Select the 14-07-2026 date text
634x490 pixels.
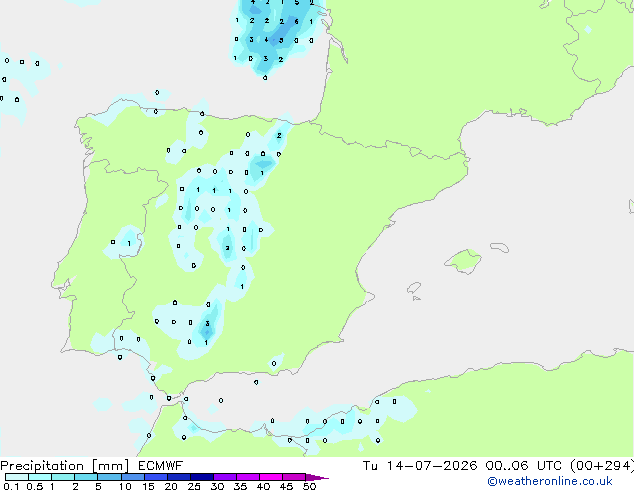tap(431, 466)
